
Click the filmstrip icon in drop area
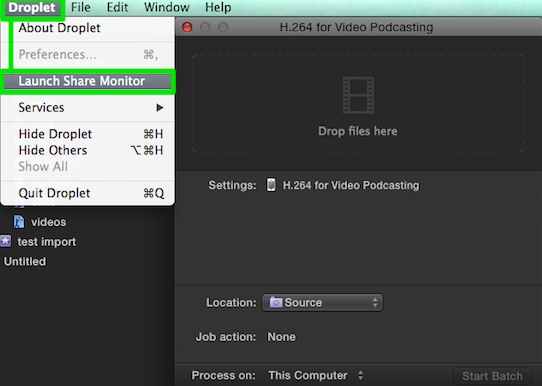click(358, 95)
